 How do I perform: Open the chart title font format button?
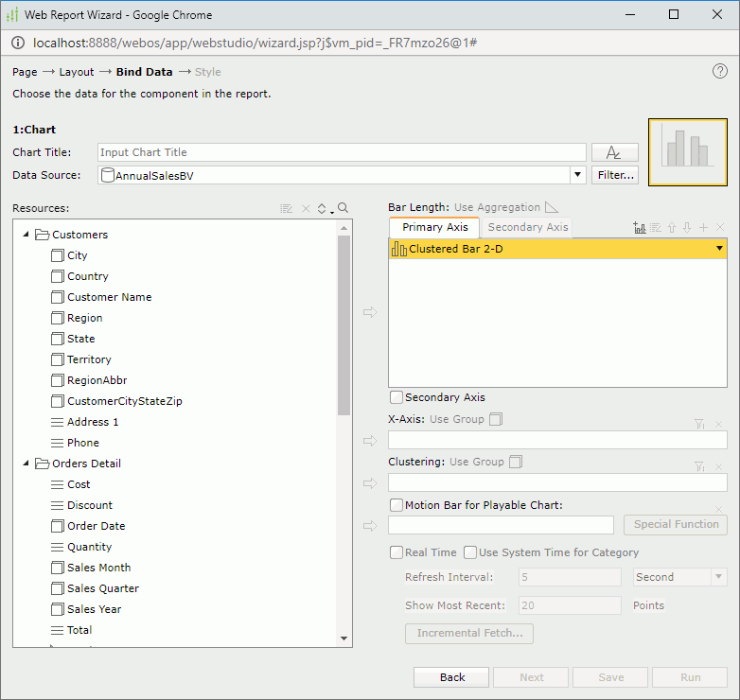[x=614, y=152]
